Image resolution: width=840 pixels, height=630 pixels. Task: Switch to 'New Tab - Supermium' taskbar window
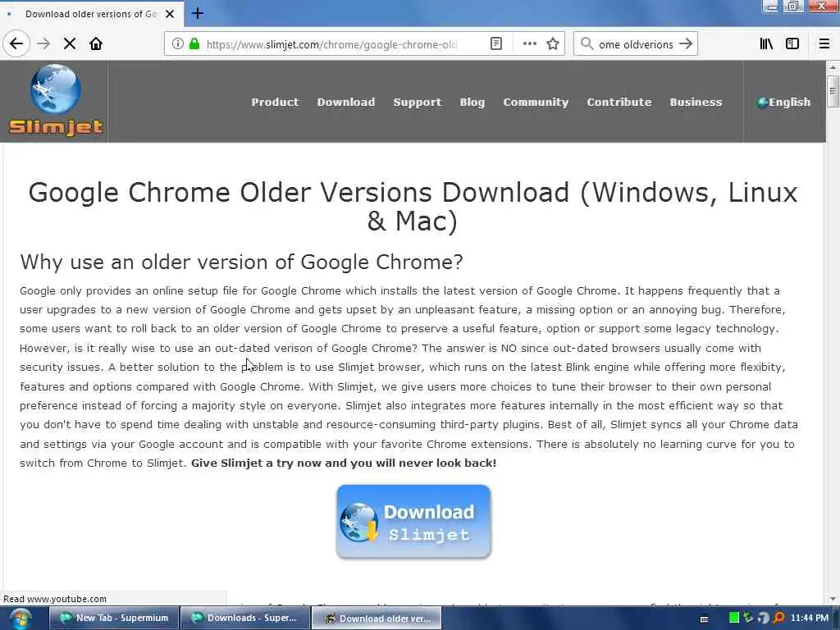113,619
